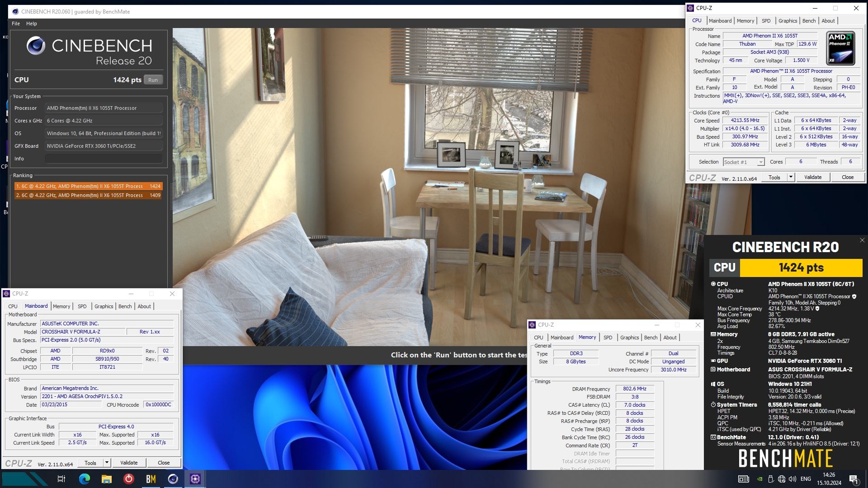
Task: Select CPU tab in bottom-left CPU-Z window
Action: point(13,306)
